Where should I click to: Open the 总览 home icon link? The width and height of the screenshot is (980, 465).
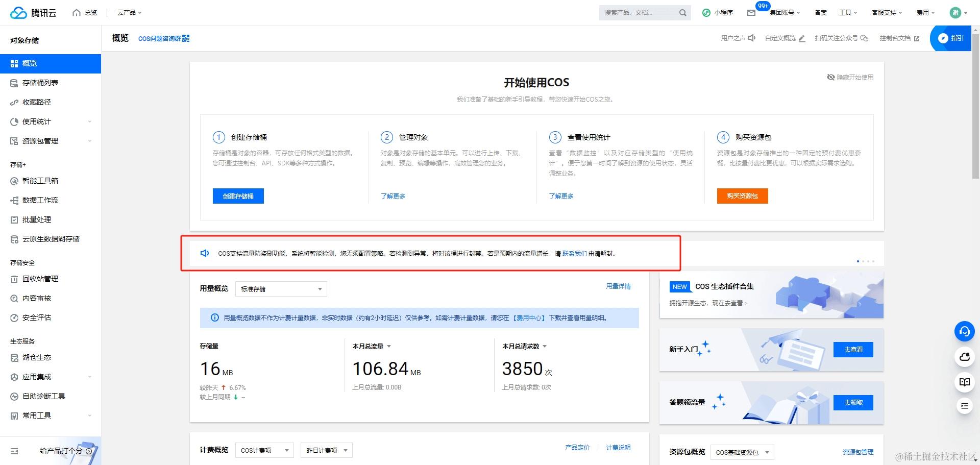77,13
